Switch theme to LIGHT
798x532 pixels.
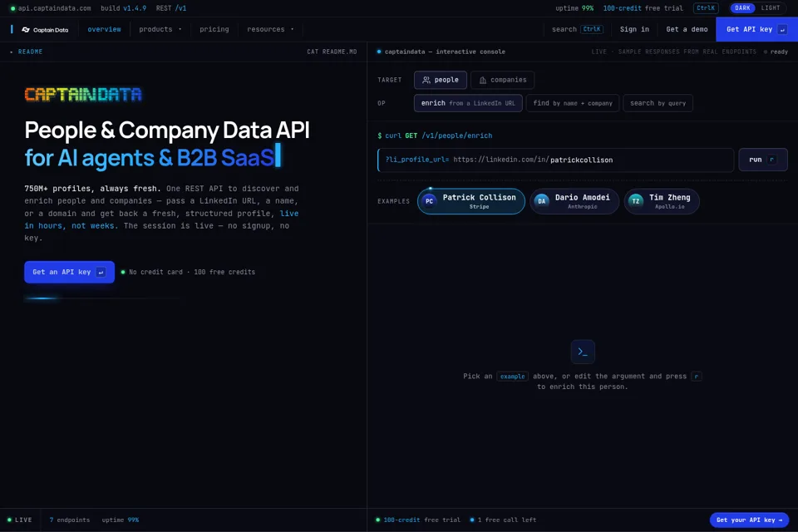click(x=770, y=8)
